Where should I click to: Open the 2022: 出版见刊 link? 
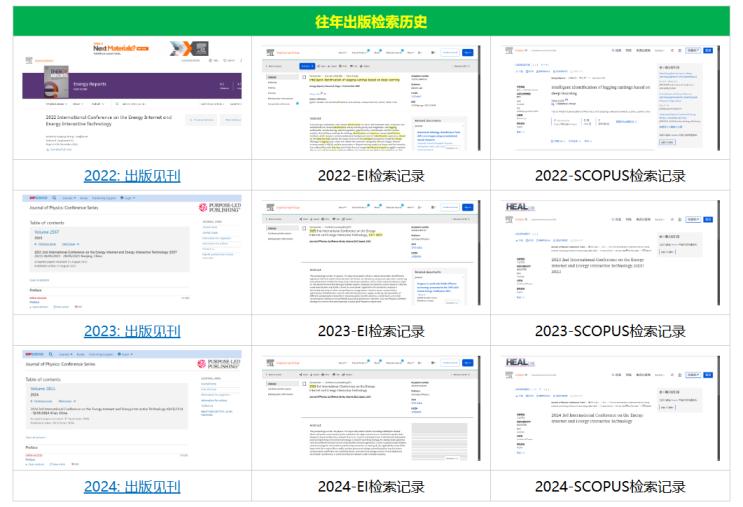pos(133,176)
